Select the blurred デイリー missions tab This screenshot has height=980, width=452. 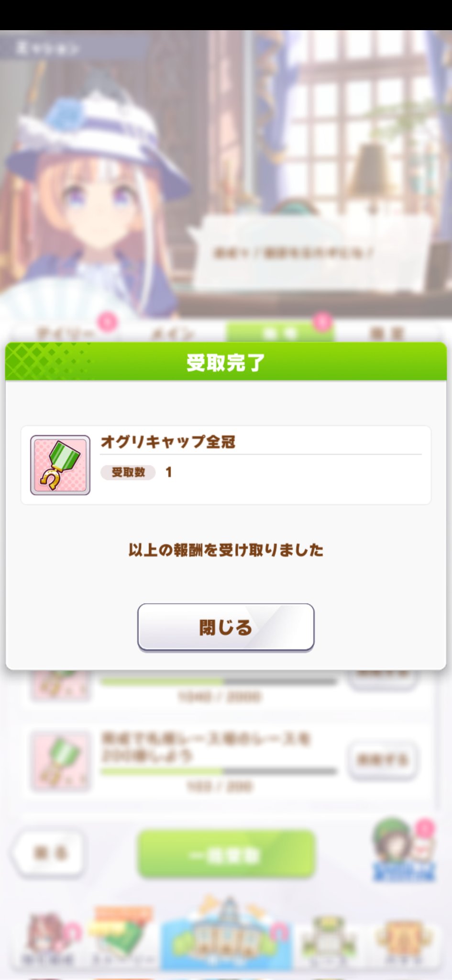pos(65,333)
